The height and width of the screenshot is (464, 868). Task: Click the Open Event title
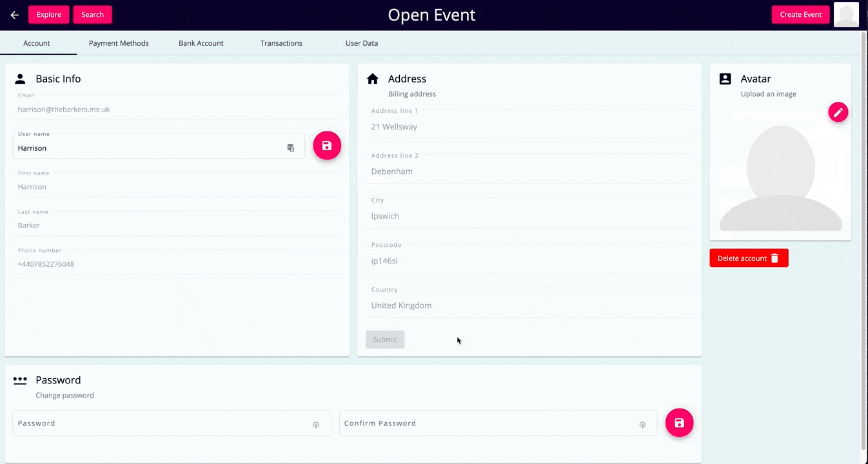click(x=431, y=15)
